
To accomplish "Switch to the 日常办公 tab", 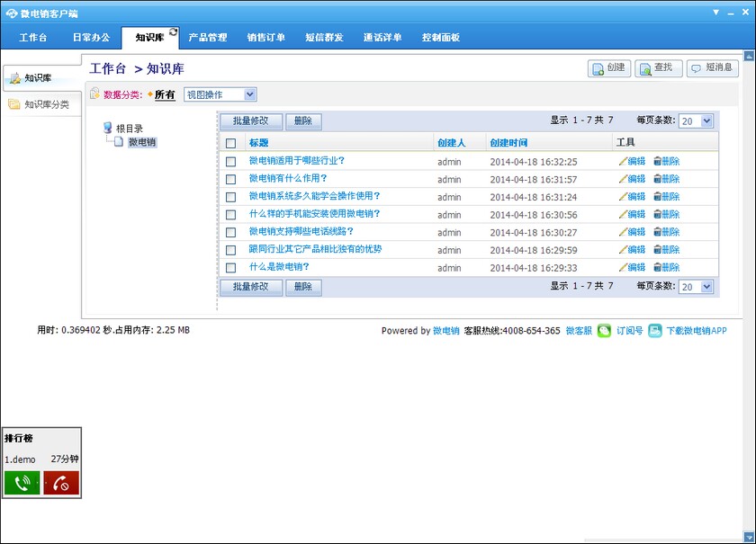I will click(x=91, y=38).
